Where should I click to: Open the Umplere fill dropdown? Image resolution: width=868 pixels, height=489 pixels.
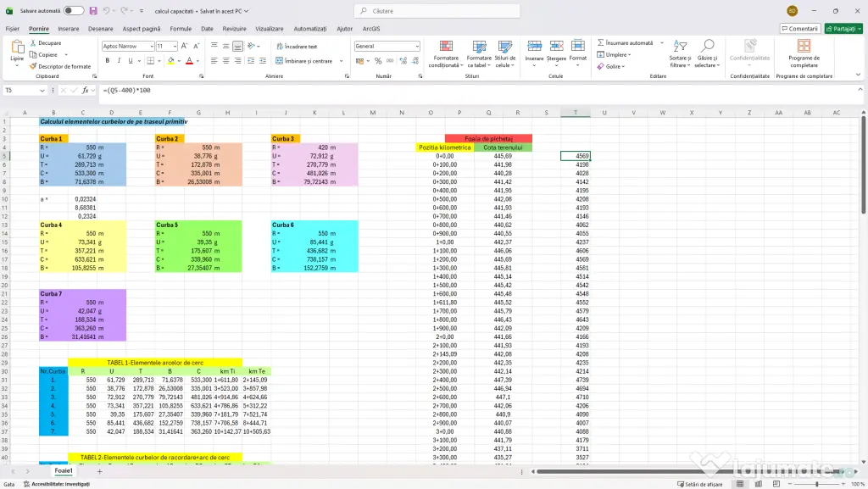tap(615, 55)
